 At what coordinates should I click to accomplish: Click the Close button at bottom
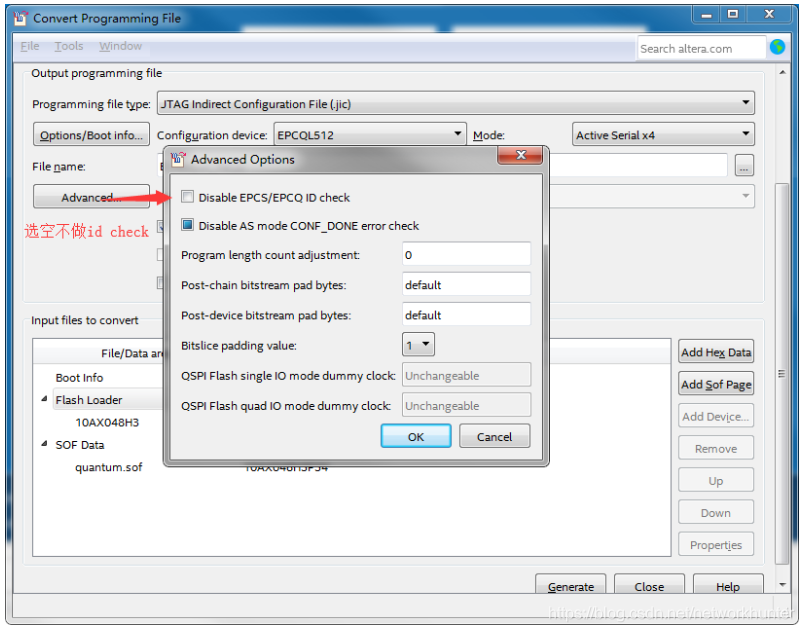tap(649, 586)
